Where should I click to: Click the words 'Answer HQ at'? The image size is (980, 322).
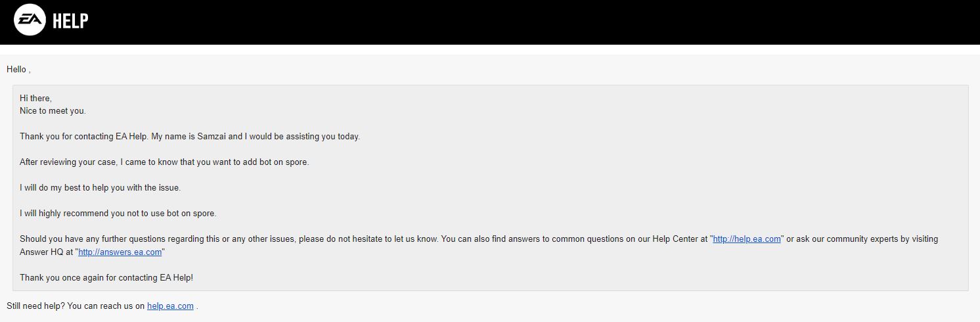(45, 252)
